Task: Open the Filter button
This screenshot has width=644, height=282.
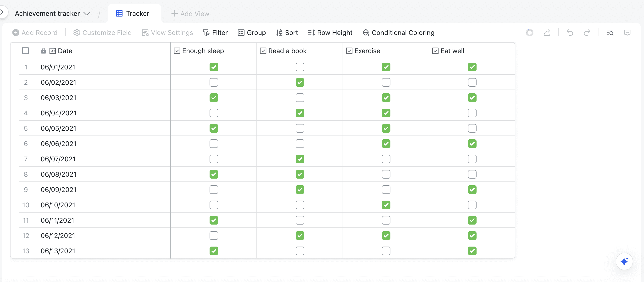Action: (x=215, y=33)
